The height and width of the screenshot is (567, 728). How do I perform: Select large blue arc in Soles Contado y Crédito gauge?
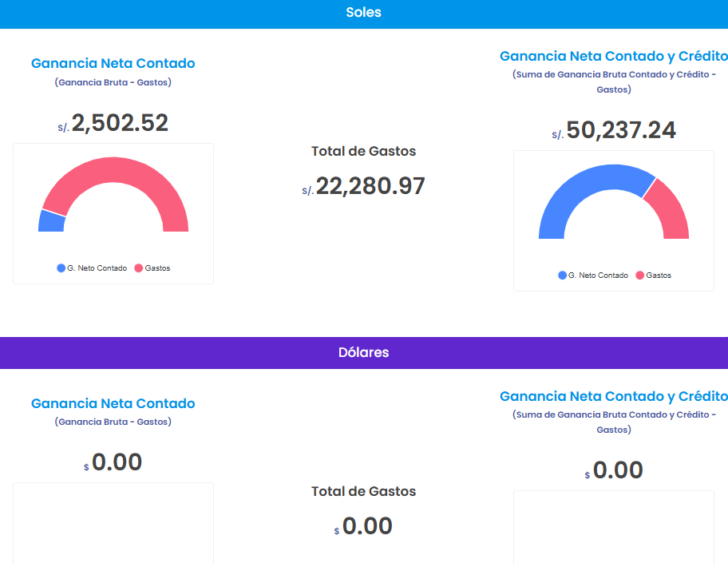(581, 188)
